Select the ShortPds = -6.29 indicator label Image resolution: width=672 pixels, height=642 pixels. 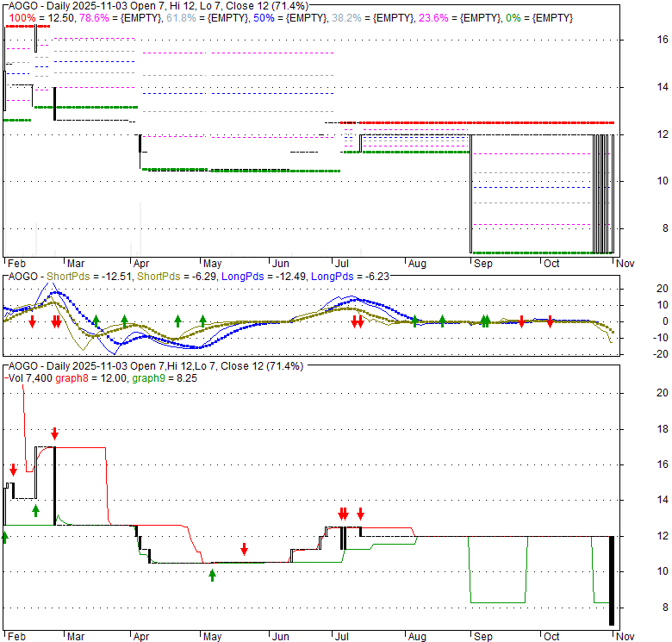(x=177, y=277)
